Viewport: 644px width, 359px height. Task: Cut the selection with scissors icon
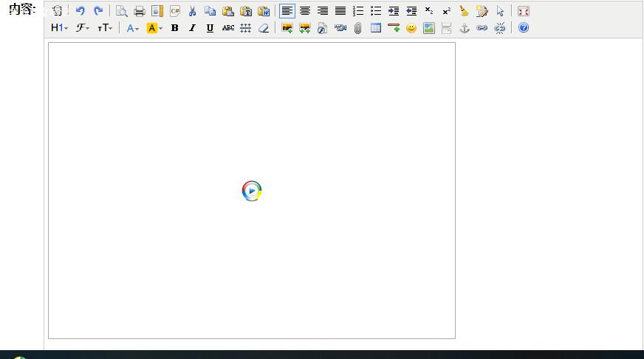point(192,11)
